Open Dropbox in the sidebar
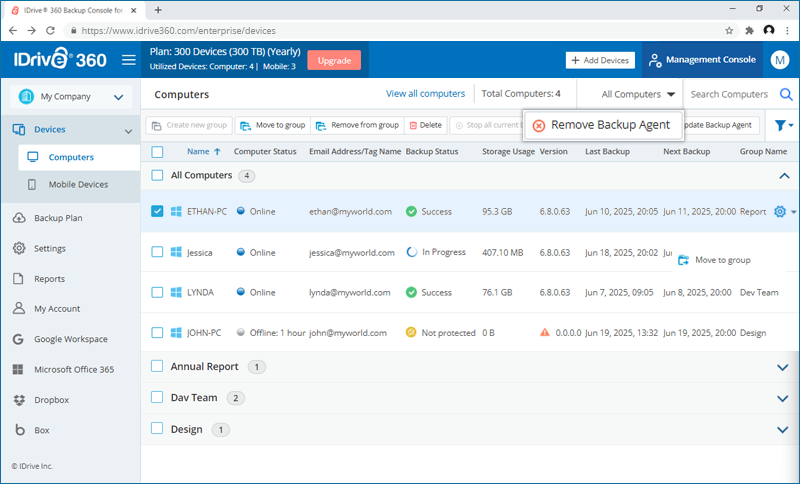This screenshot has width=800, height=484. [50, 400]
